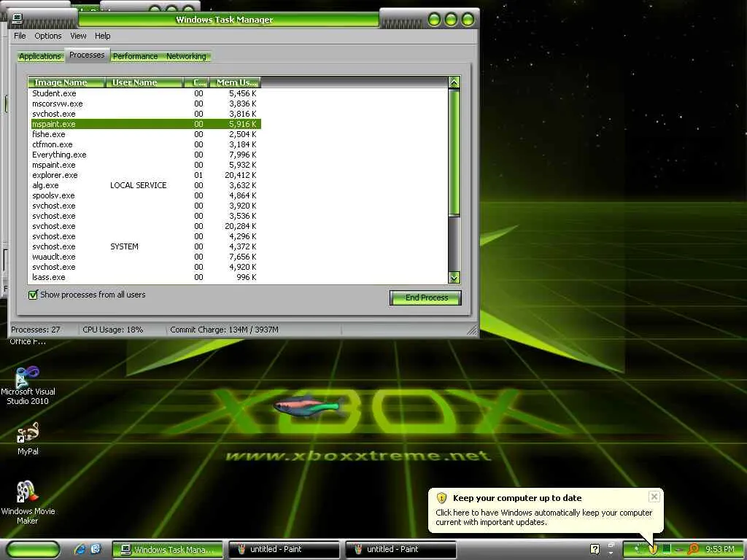The image size is (747, 560).
Task: Switch to the Networking tab
Action: coord(186,56)
